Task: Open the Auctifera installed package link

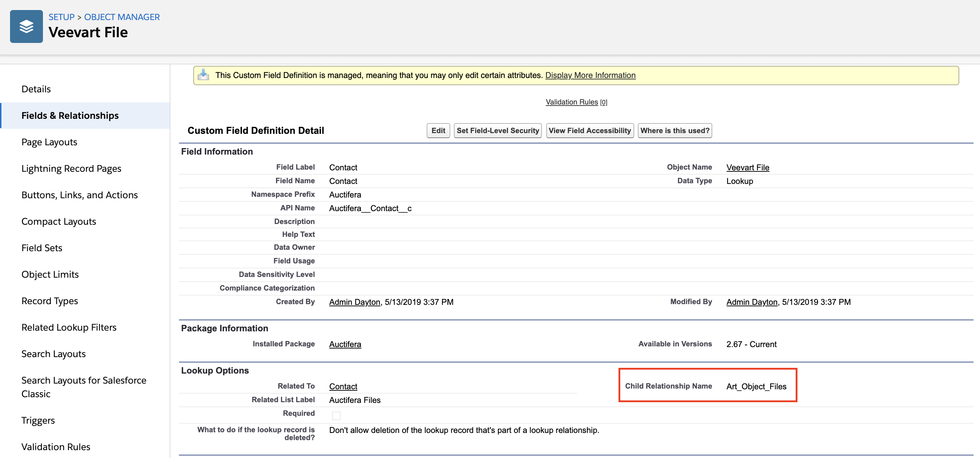Action: pos(345,344)
